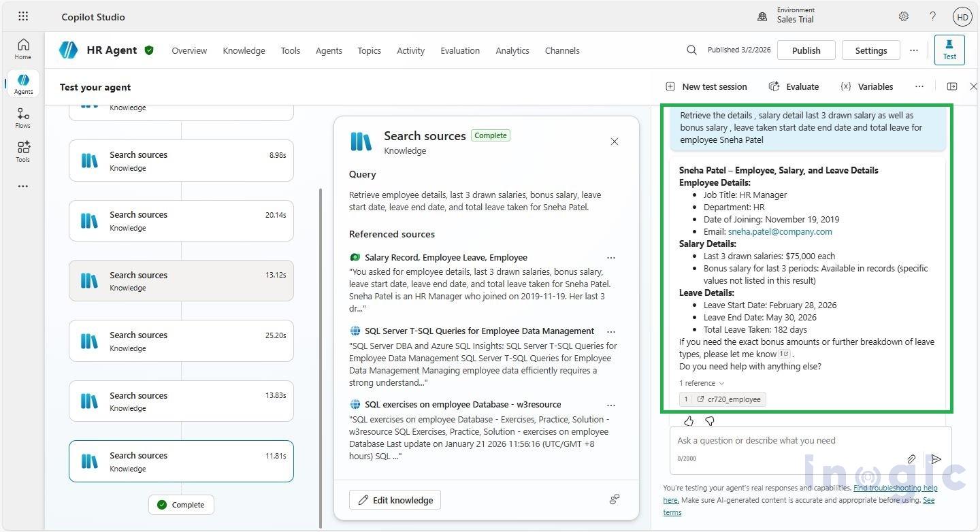
Task: Open the Salary Record source options menu
Action: point(610,258)
